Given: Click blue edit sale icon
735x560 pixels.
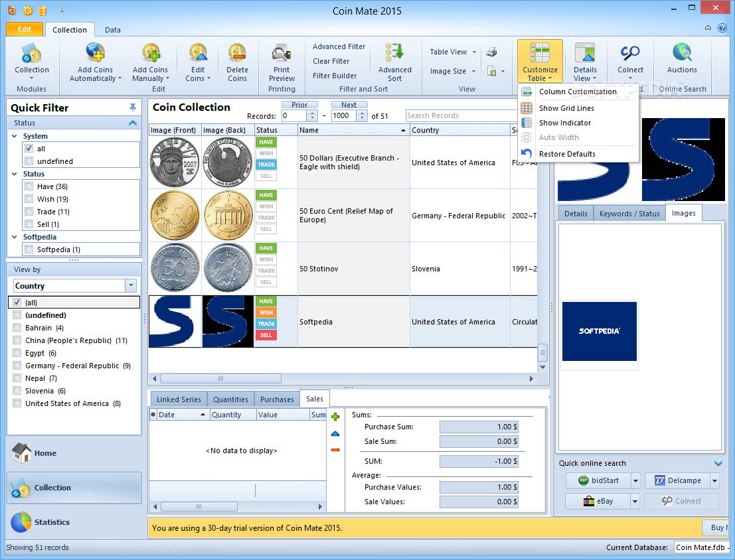Looking at the screenshot, I should pyautogui.click(x=335, y=433).
